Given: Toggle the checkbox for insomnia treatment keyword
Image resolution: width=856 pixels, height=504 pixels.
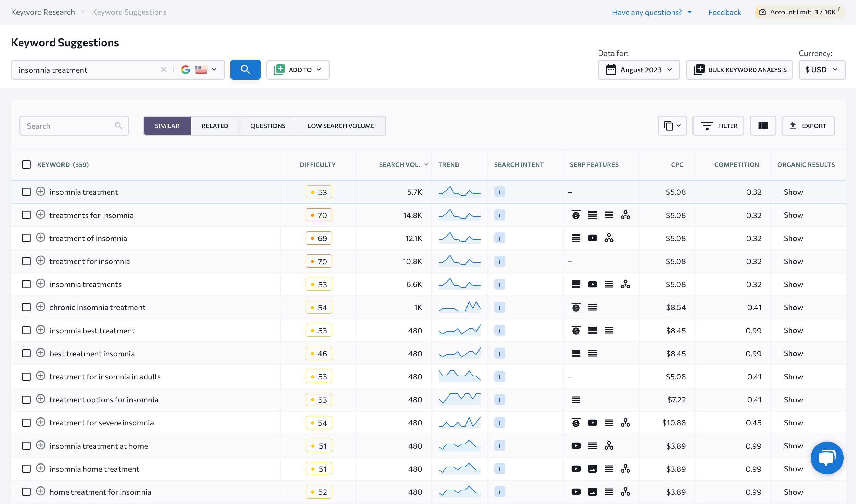Looking at the screenshot, I should (x=26, y=191).
